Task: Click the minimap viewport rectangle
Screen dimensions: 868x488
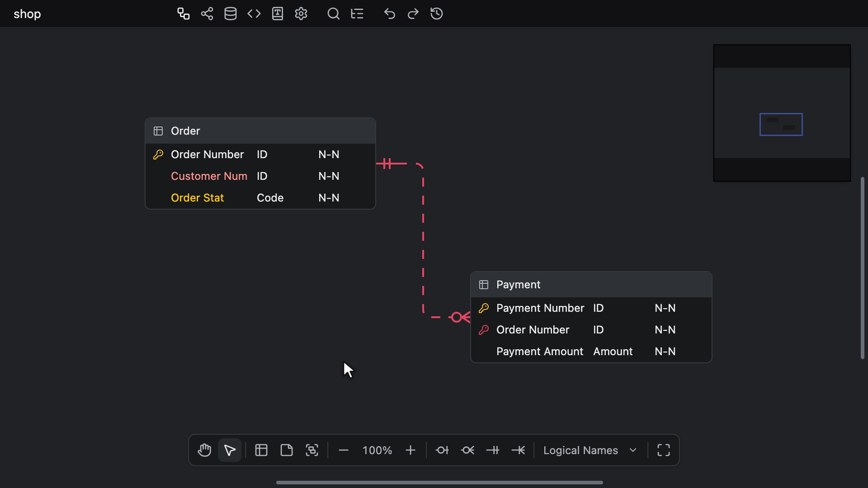Action: pyautogui.click(x=781, y=124)
